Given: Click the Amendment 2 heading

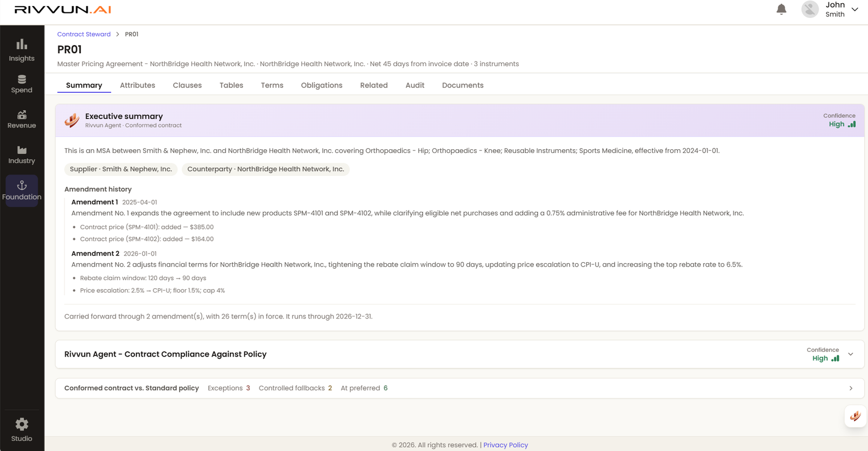Looking at the screenshot, I should pyautogui.click(x=95, y=253).
